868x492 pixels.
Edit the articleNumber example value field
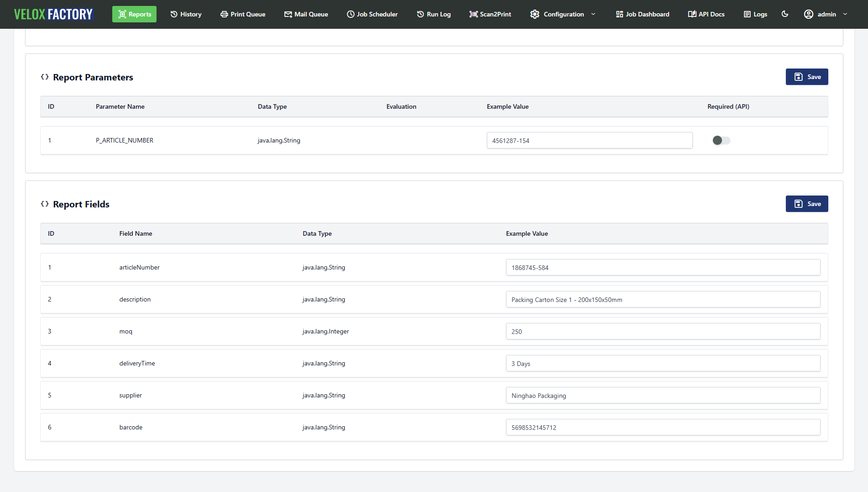point(663,267)
